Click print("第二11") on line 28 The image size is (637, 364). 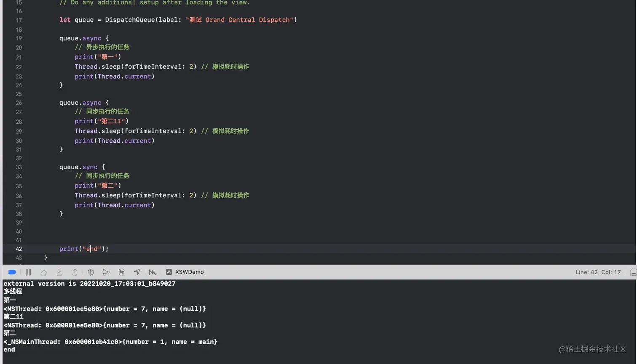pyautogui.click(x=102, y=121)
